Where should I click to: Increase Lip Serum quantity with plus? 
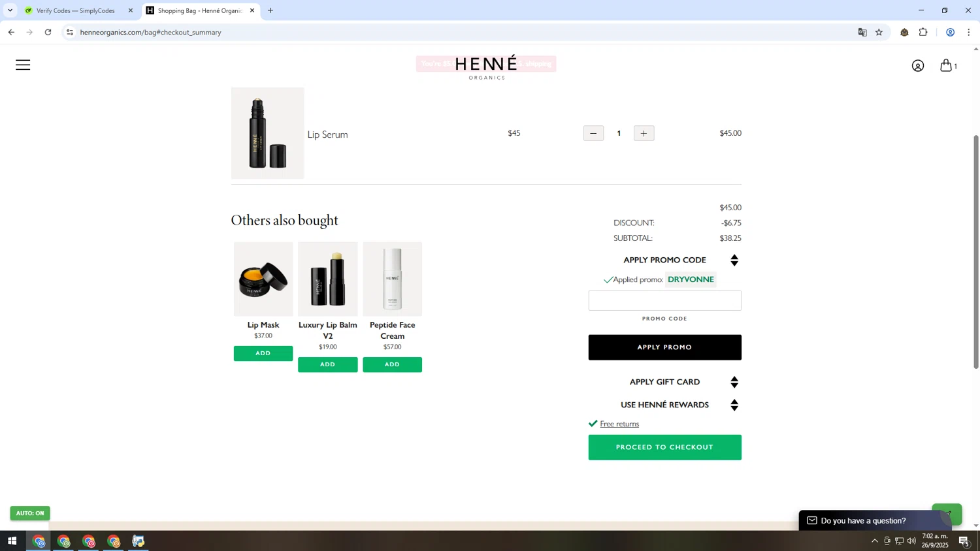[644, 133]
